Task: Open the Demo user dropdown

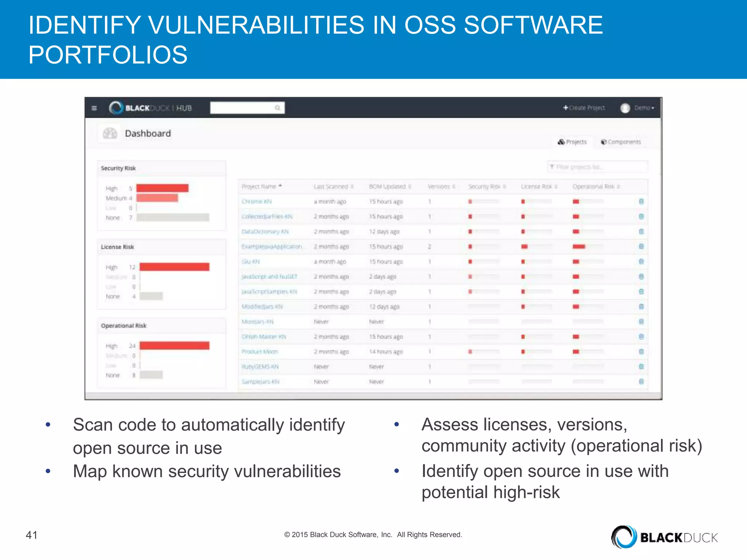Action: point(644,108)
